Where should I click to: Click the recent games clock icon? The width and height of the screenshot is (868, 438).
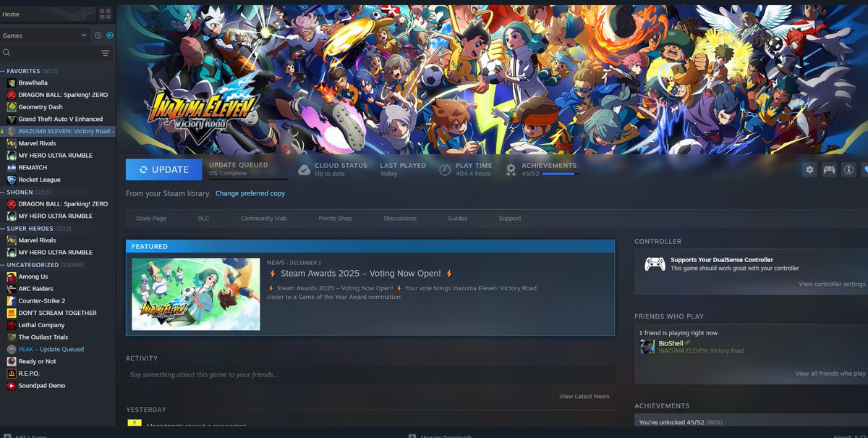(x=98, y=35)
